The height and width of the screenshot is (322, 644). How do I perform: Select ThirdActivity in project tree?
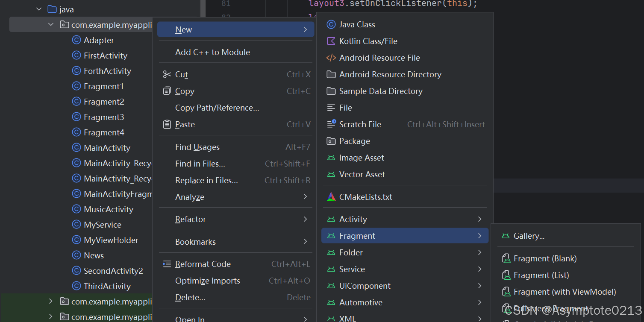tap(107, 286)
